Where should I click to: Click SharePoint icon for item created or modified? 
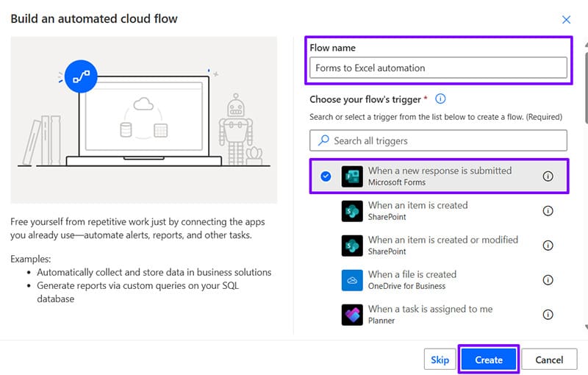(x=353, y=246)
